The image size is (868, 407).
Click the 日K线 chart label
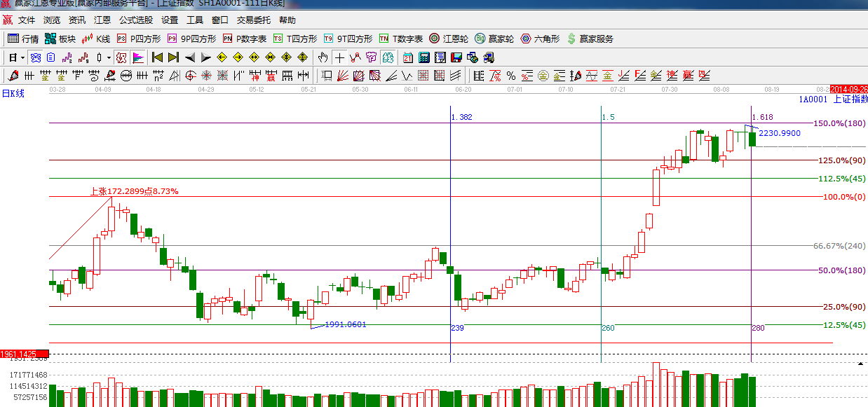13,93
